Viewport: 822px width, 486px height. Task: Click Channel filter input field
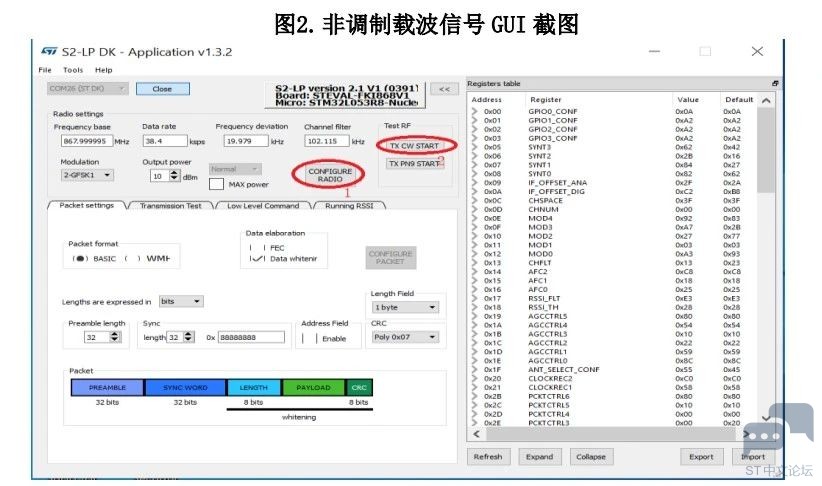pos(327,141)
